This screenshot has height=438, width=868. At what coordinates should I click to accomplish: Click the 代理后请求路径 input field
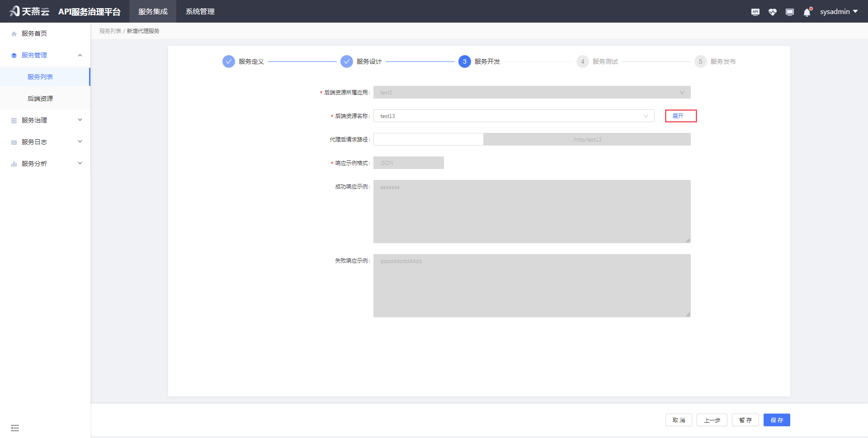pos(428,139)
